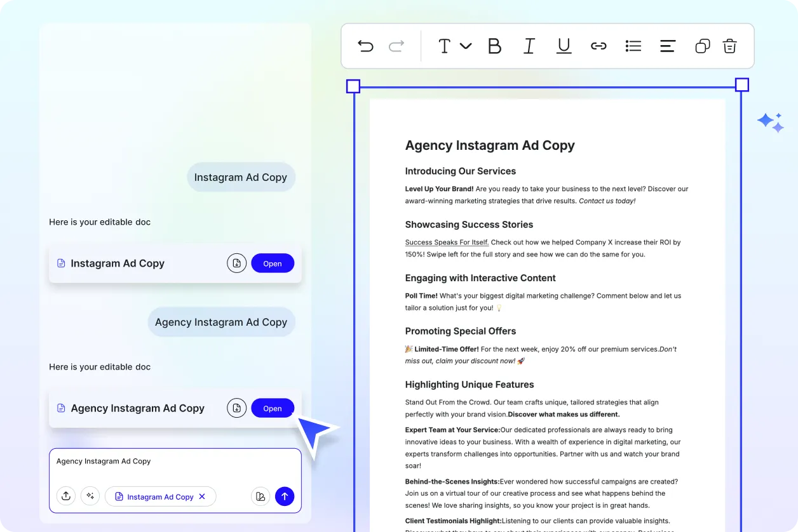This screenshot has width=798, height=532.
Task: Toggle underline formatting
Action: [564, 46]
